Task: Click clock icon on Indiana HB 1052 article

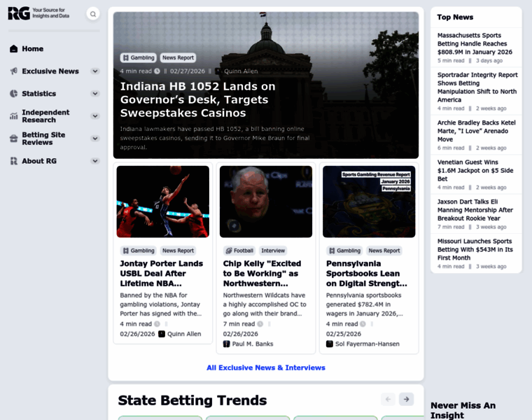Action: 157,71
